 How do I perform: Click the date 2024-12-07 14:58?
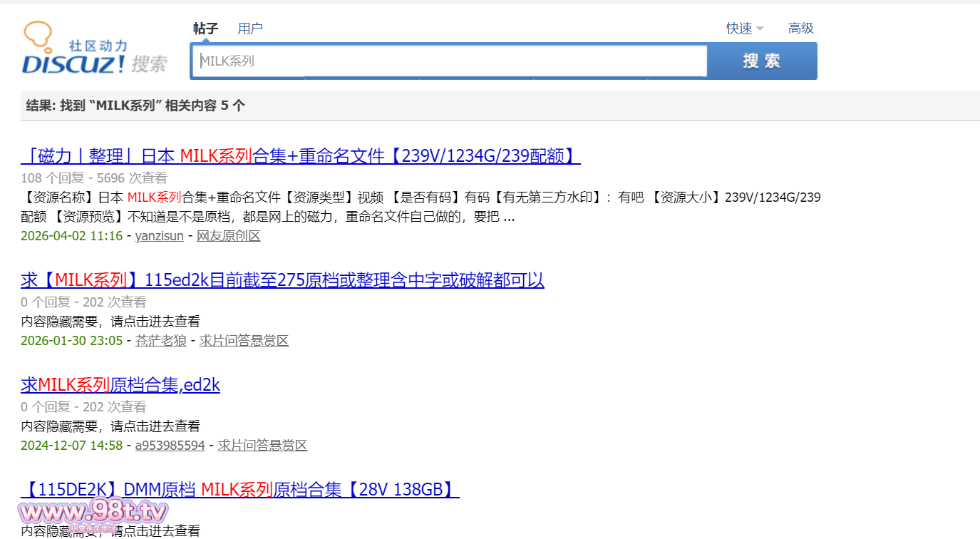(x=72, y=446)
